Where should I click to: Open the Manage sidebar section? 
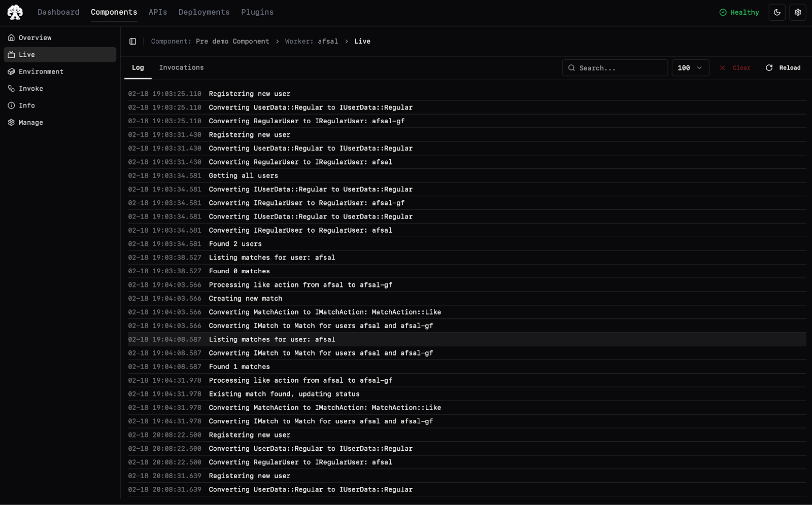pyautogui.click(x=60, y=122)
